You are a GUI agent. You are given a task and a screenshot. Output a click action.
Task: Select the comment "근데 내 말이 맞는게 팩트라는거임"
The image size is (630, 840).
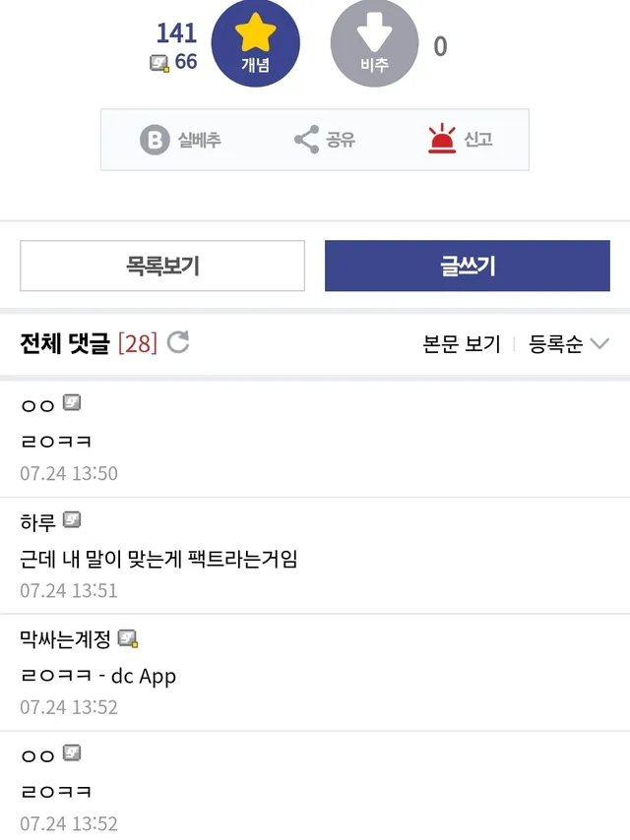158,559
